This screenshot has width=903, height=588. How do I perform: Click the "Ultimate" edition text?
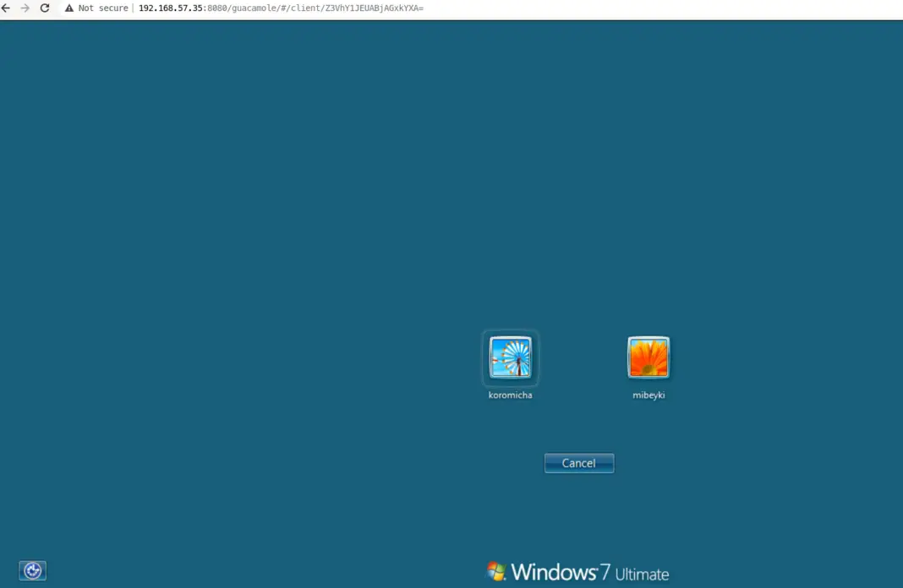[642, 574]
